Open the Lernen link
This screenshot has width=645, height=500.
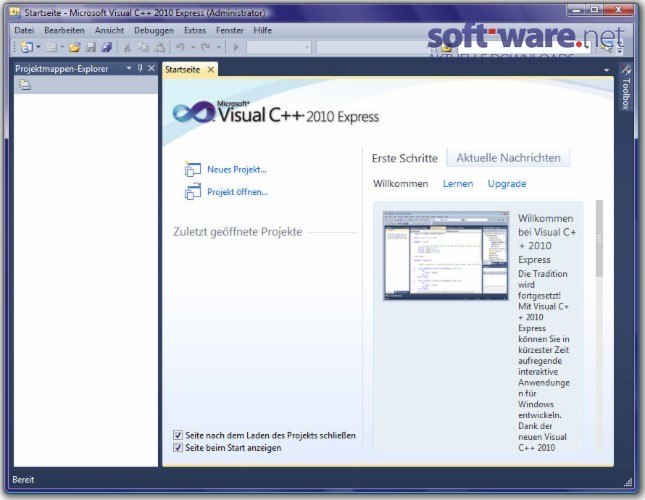458,184
